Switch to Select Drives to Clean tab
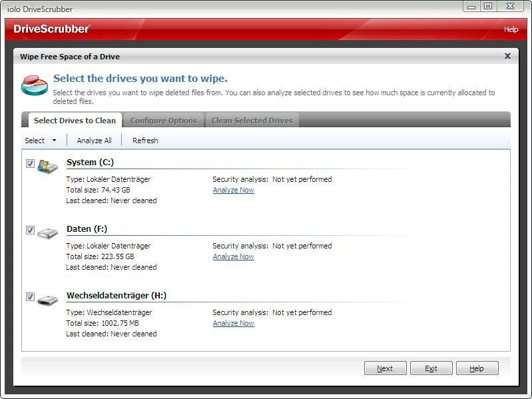Viewport: 532px width, 399px height. coord(75,121)
